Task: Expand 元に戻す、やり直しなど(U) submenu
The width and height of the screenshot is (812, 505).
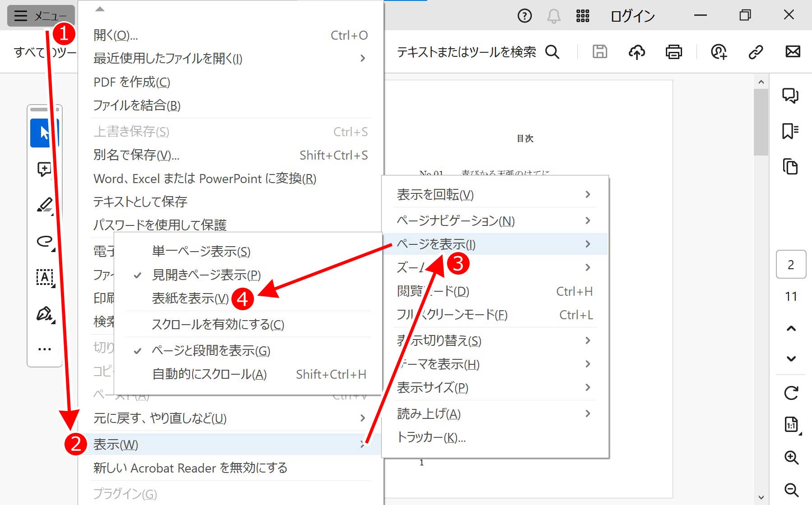Action: point(230,418)
